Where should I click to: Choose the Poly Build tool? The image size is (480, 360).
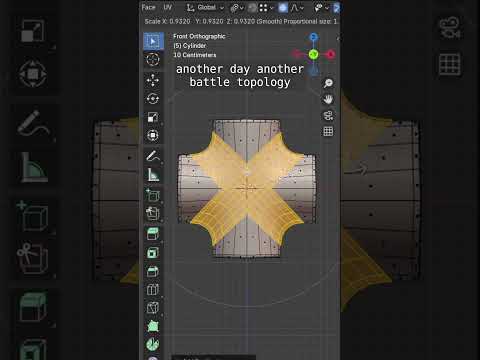[153, 326]
